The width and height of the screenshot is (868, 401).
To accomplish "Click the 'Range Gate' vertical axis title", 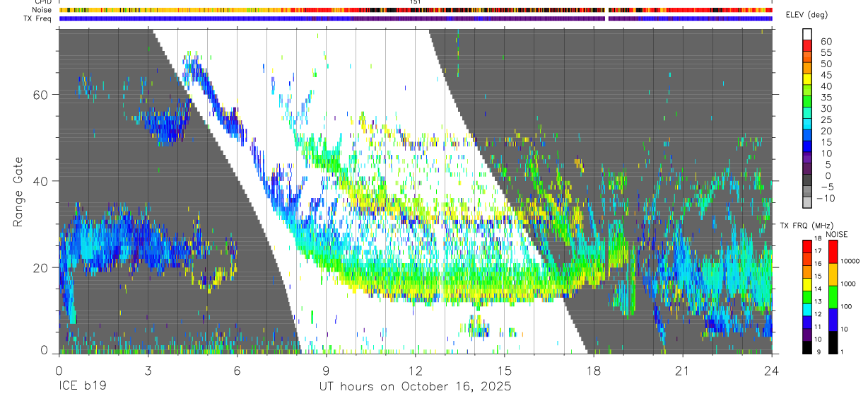I will click(18, 192).
